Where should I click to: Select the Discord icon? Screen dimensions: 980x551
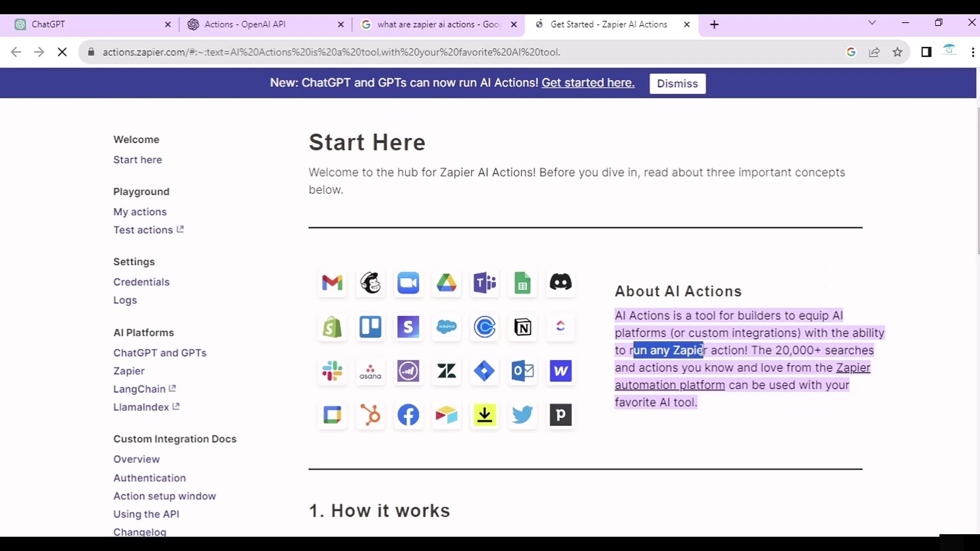click(561, 283)
